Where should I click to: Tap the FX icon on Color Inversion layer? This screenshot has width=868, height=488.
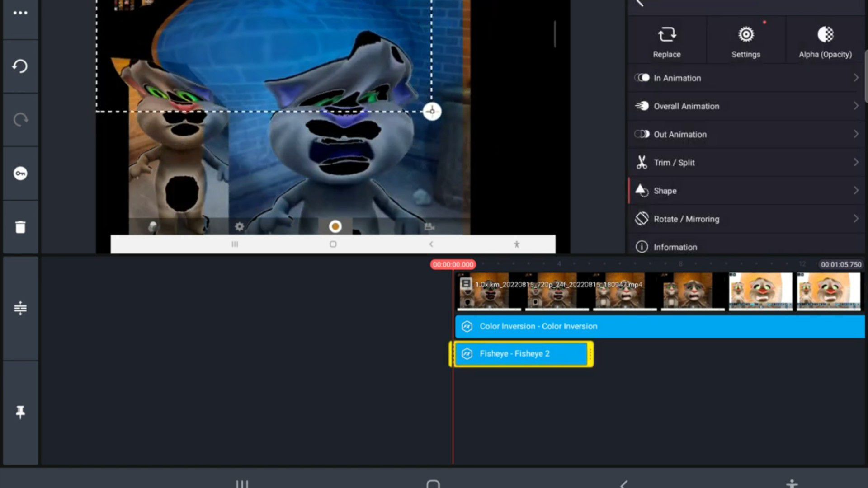[467, 326]
